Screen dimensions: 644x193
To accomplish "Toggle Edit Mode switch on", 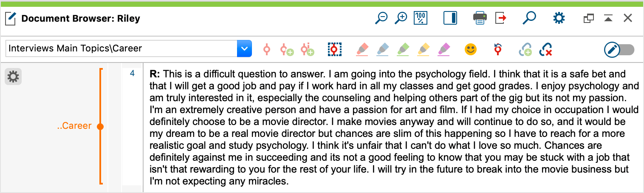I will (x=619, y=50).
